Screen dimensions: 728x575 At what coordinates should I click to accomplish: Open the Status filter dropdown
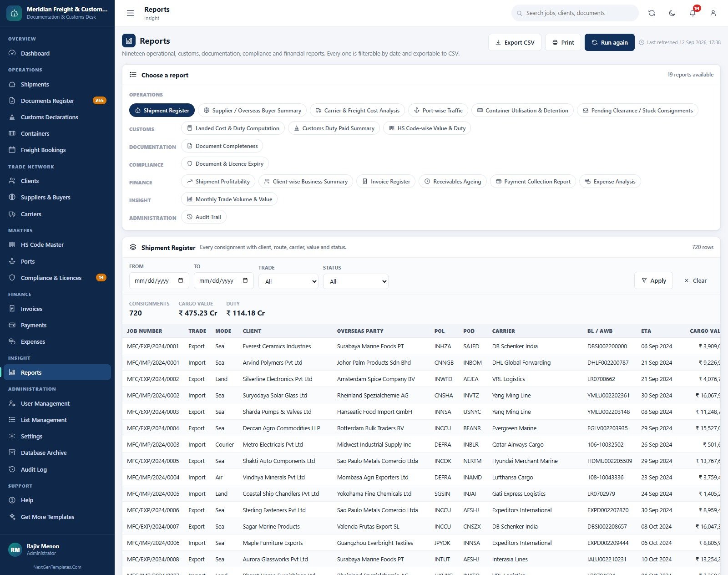pyautogui.click(x=356, y=281)
